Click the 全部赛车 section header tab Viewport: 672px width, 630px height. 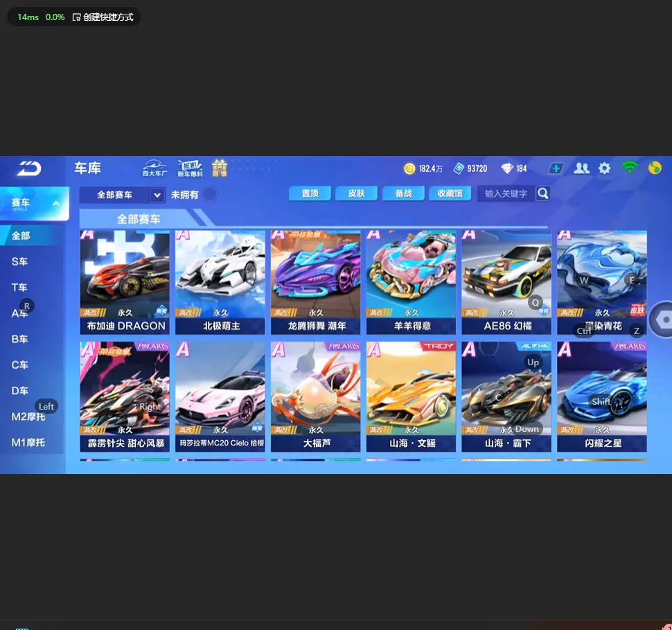[x=139, y=219]
